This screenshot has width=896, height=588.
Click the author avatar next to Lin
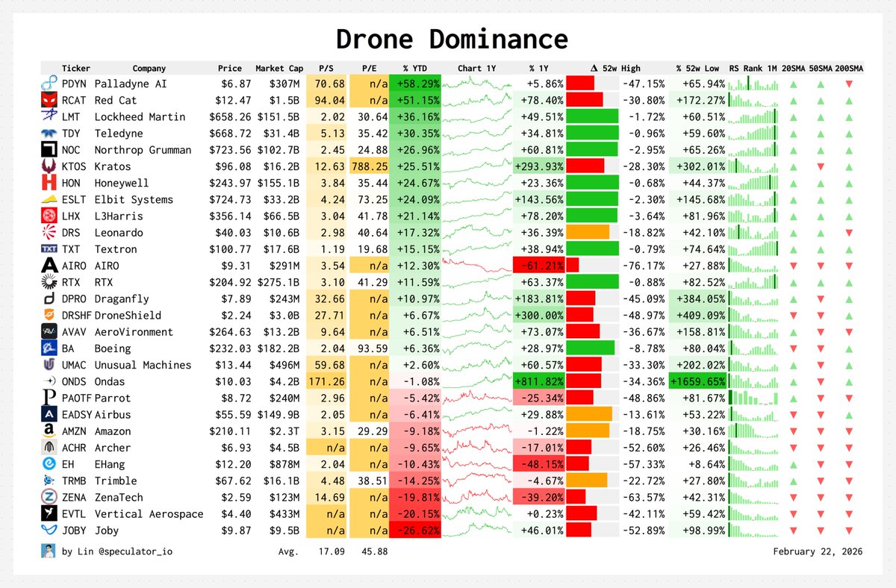[49, 551]
